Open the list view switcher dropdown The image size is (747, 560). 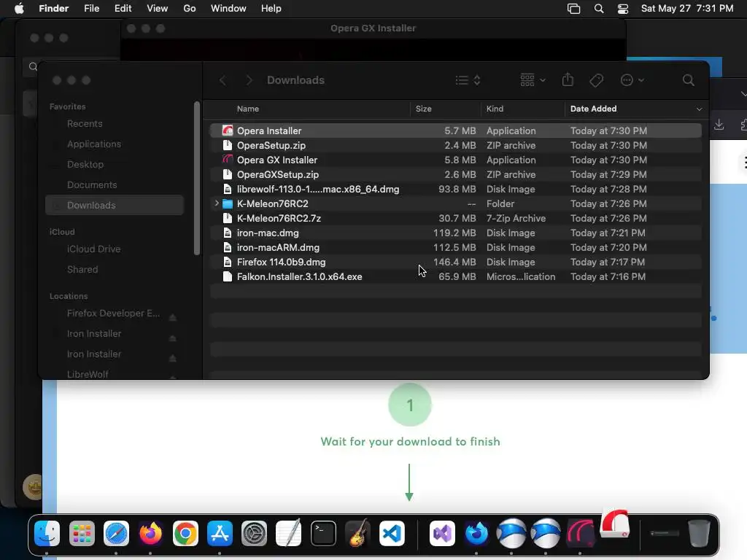point(468,80)
